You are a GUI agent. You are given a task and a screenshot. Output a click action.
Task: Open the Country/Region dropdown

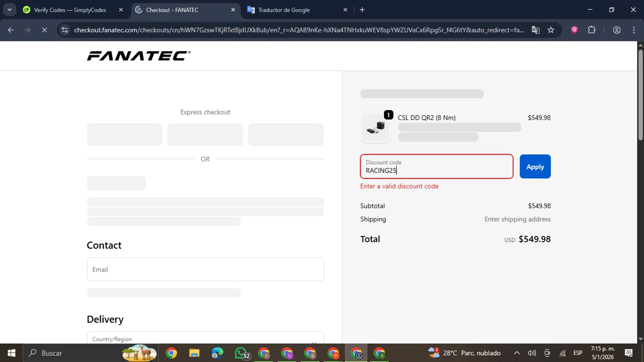point(205,338)
